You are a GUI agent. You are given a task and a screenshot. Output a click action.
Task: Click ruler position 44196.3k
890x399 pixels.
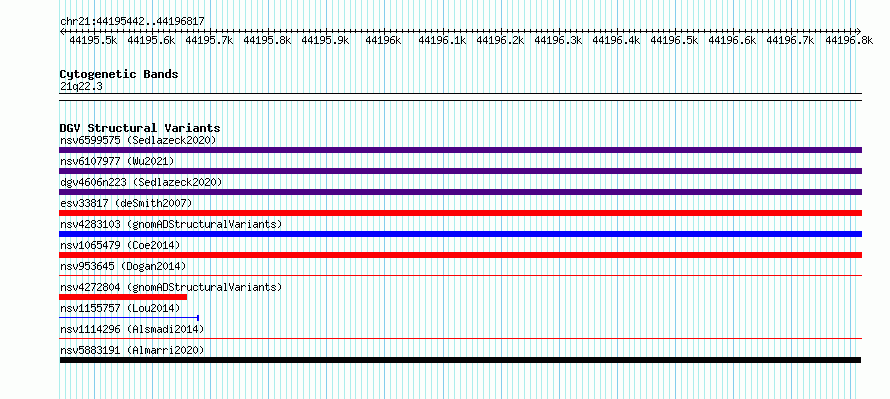[x=558, y=40]
